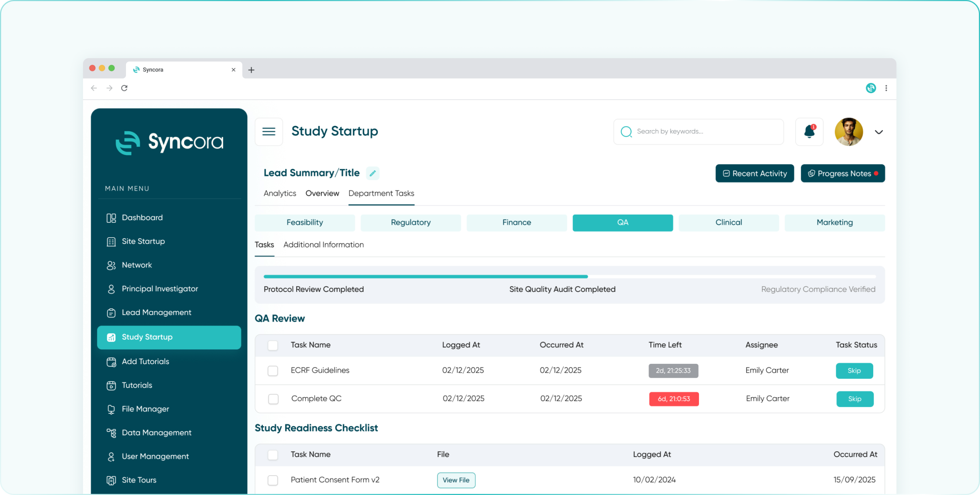Select the Marketing department tab
Image resolution: width=980 pixels, height=495 pixels.
click(835, 223)
